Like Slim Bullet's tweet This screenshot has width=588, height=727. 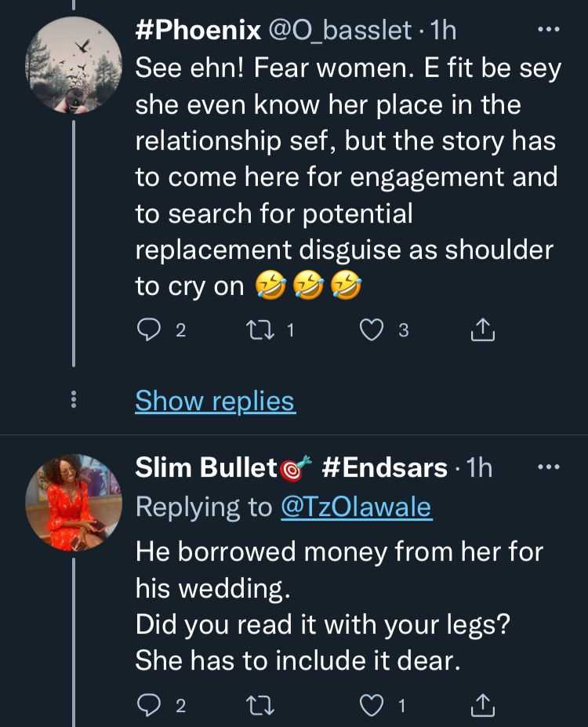370,706
